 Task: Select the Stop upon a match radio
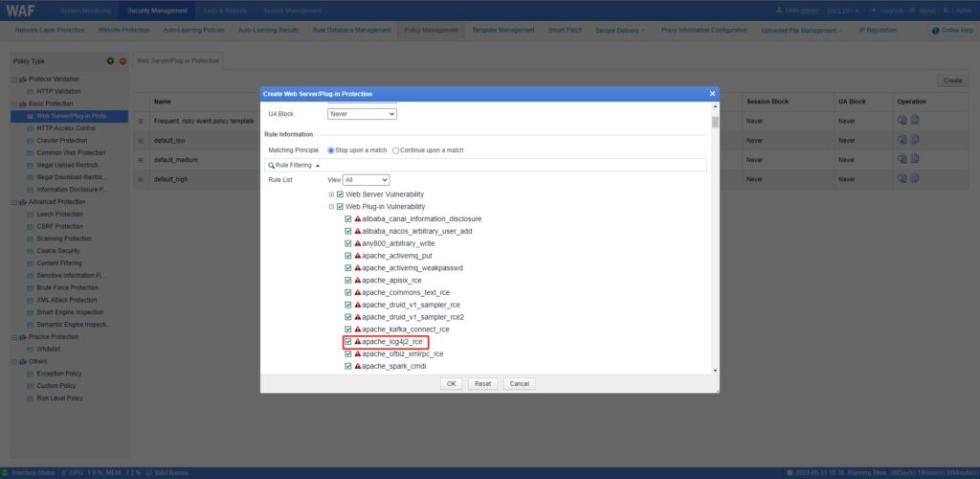331,150
